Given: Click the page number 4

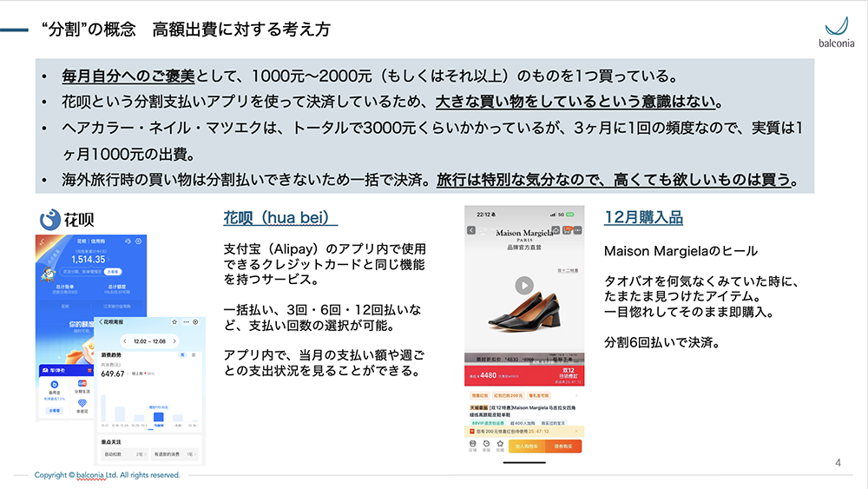Looking at the screenshot, I should tap(838, 462).
